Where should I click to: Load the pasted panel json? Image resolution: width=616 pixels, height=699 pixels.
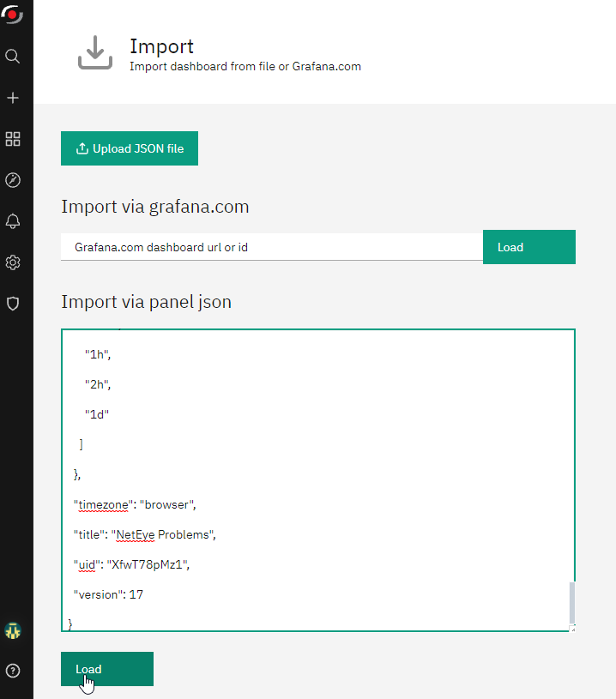pyautogui.click(x=107, y=669)
